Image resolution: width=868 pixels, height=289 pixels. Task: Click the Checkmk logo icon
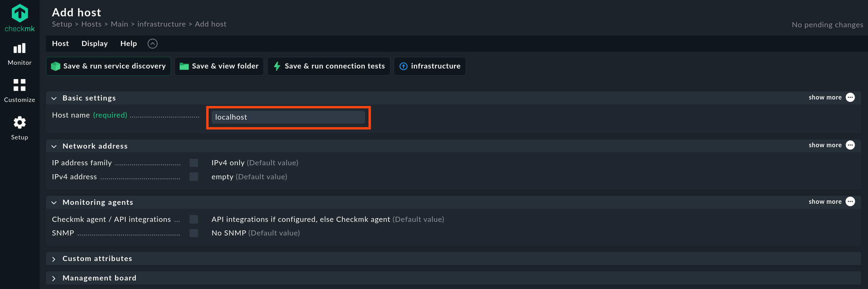[20, 13]
